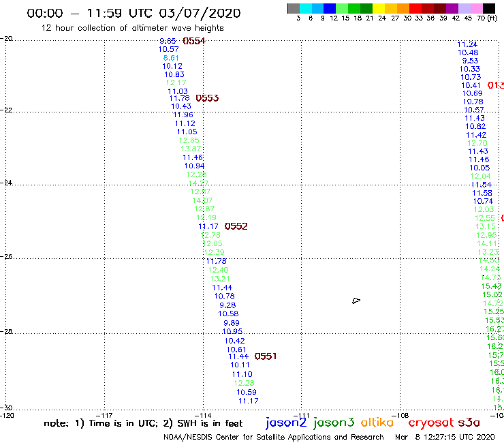Viewport: 504px width, 443px height.
Task: Click the green 13.21 value
Action: pos(220,279)
